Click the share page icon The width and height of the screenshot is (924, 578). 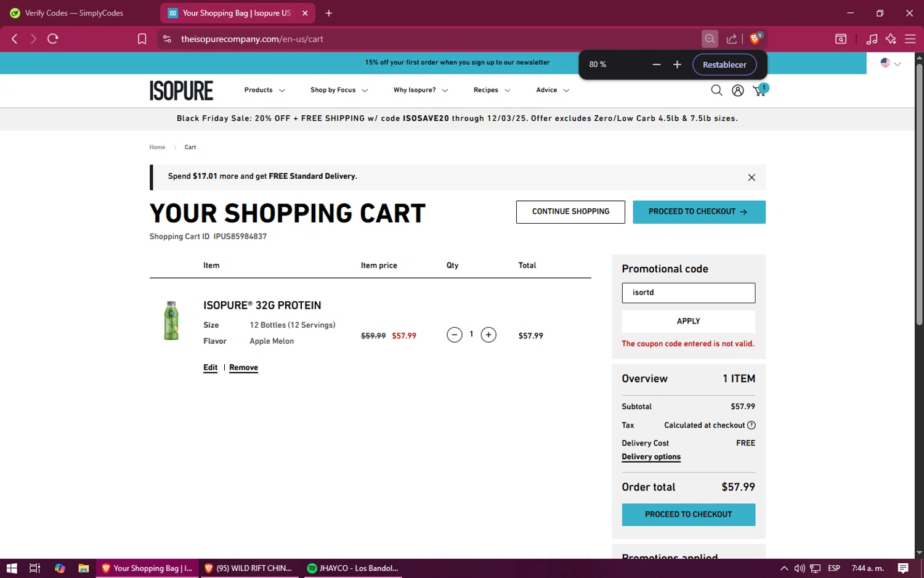pos(731,39)
